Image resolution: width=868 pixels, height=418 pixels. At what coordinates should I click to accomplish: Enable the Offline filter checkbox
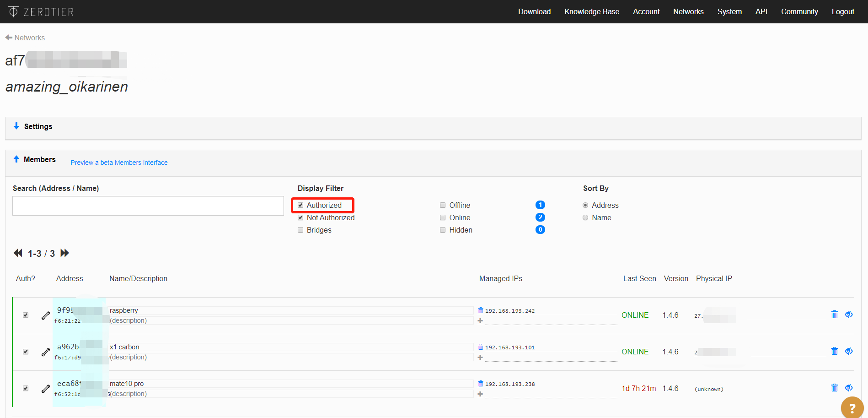[x=443, y=205]
